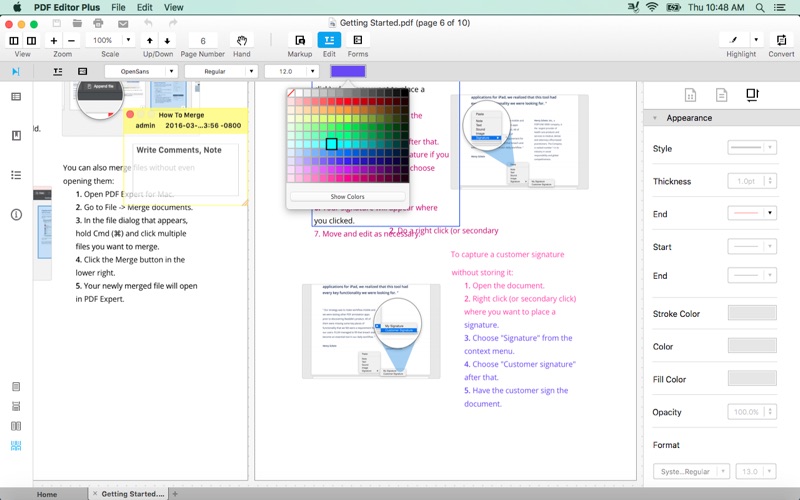The image size is (800, 500).
Task: Go to previous page with the up arrow
Action: pos(149,40)
